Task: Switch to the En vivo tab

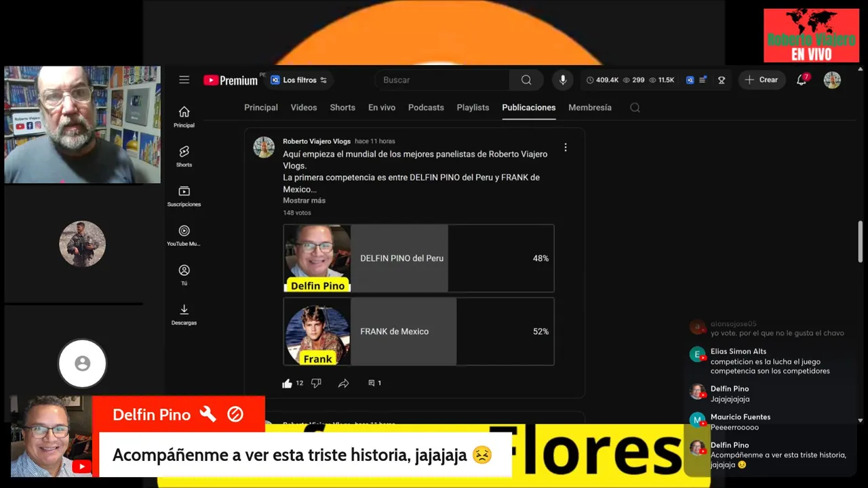Action: [x=382, y=108]
